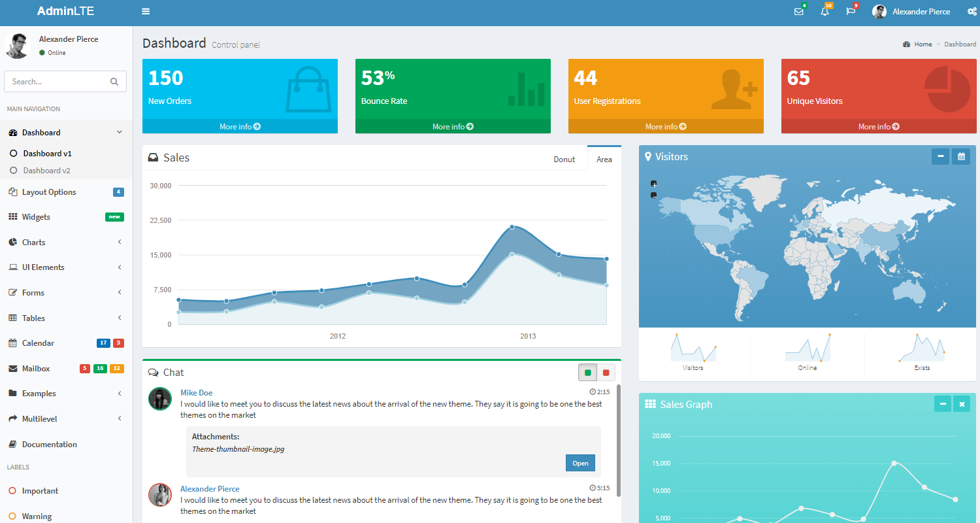Viewport: 980px width, 523px height.
Task: Open Documentation menu item
Action: click(66, 444)
